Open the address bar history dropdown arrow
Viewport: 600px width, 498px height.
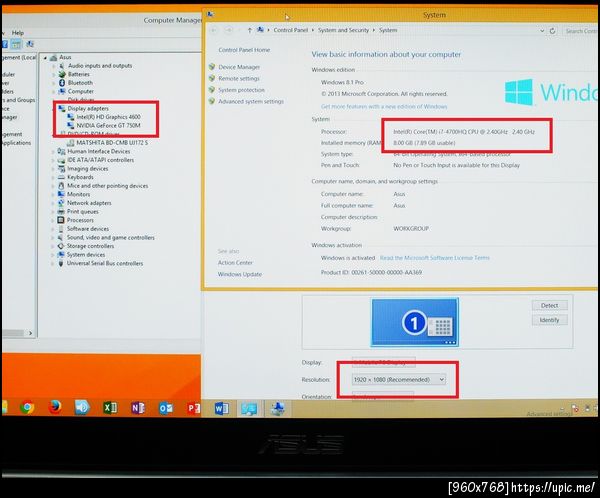[542, 31]
